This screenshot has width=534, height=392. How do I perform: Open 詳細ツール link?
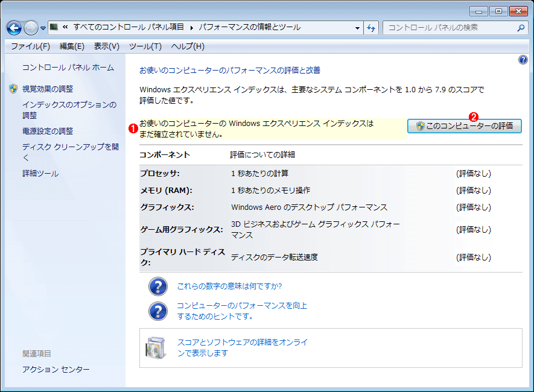click(40, 174)
